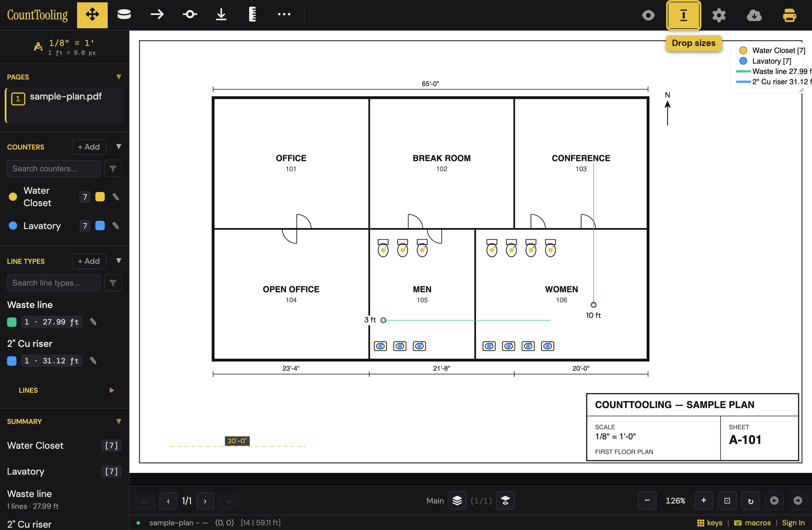Open Water Closet yellow color swatch
Screen dimensions: 812x530
(x=100, y=197)
